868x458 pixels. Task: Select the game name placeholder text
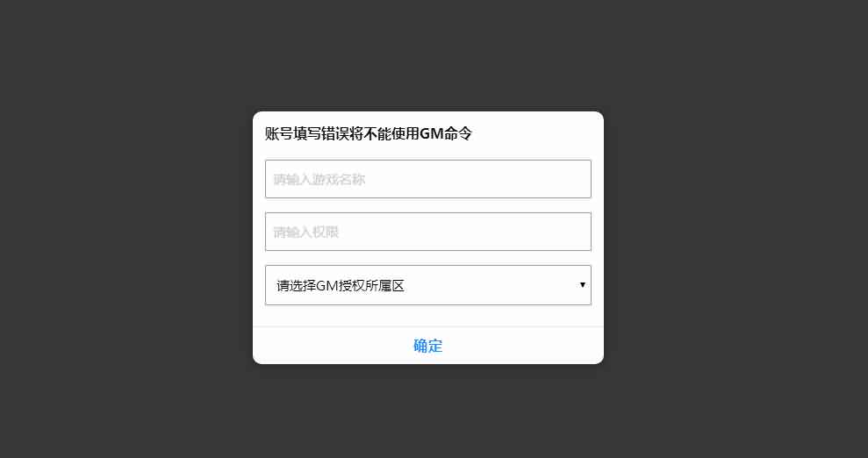(x=319, y=179)
